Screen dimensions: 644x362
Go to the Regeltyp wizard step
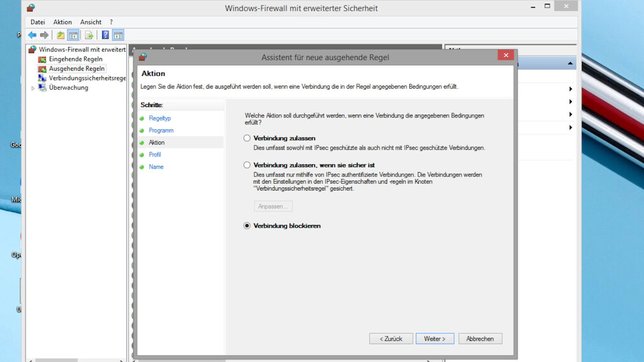click(159, 119)
